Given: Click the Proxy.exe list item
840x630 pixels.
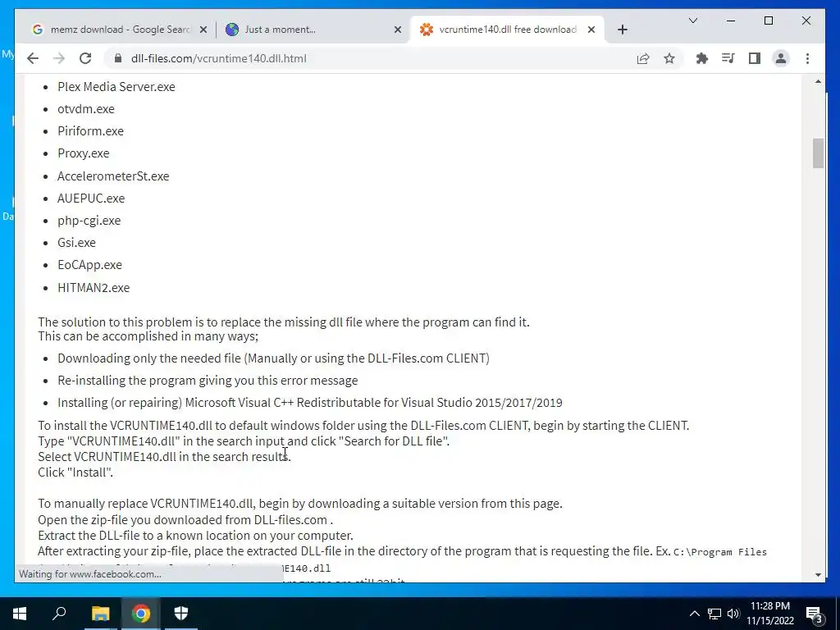Looking at the screenshot, I should pos(83,153).
